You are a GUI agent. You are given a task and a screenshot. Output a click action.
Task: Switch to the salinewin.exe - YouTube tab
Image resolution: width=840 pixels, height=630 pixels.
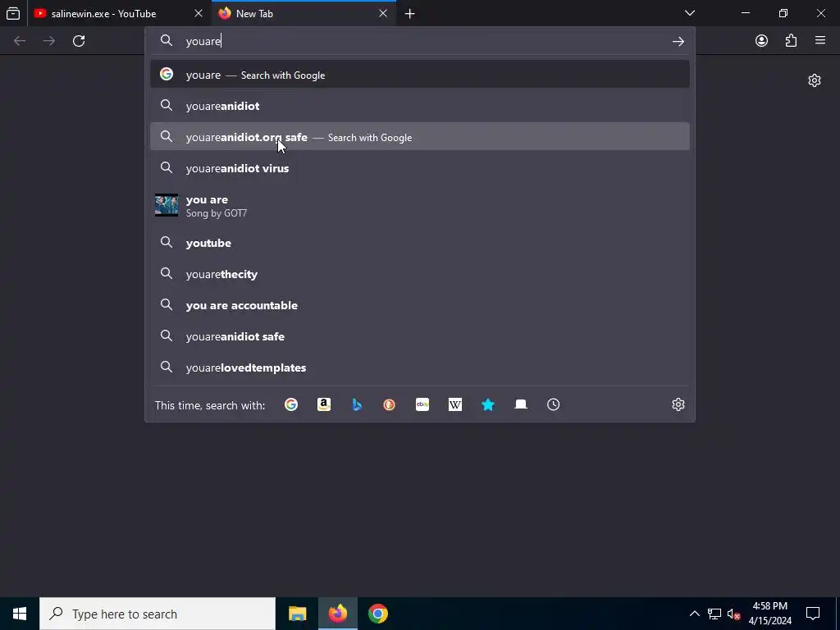coord(119,13)
